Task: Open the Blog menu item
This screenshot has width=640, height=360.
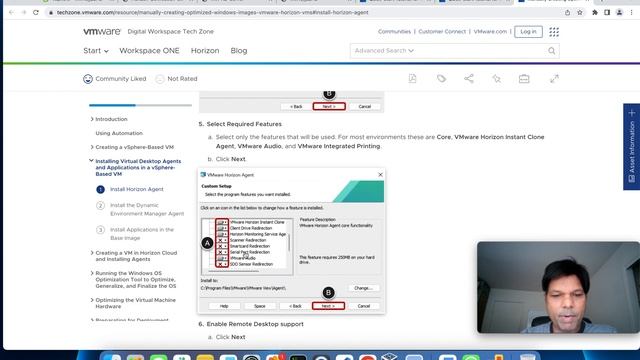Action: click(x=239, y=51)
